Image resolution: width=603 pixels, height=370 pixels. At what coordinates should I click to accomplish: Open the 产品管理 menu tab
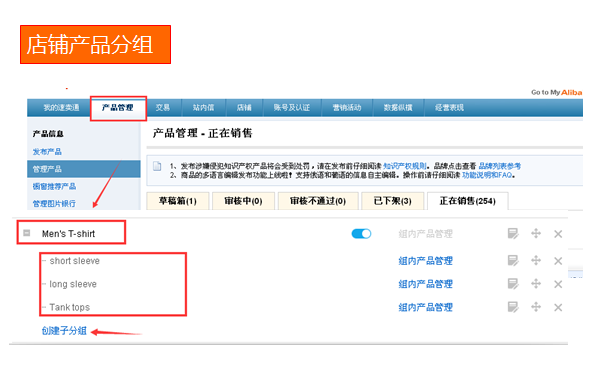pos(118,108)
